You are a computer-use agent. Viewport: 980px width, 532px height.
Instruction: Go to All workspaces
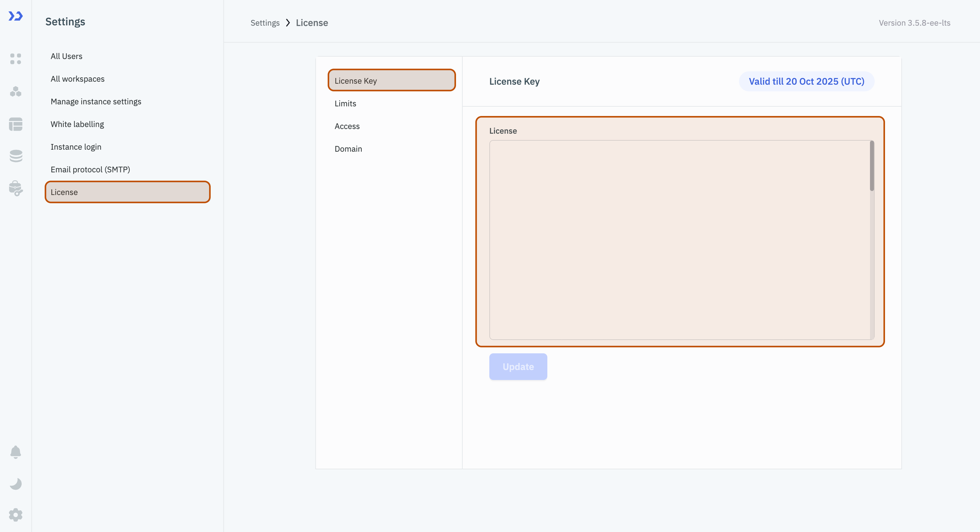coord(77,79)
